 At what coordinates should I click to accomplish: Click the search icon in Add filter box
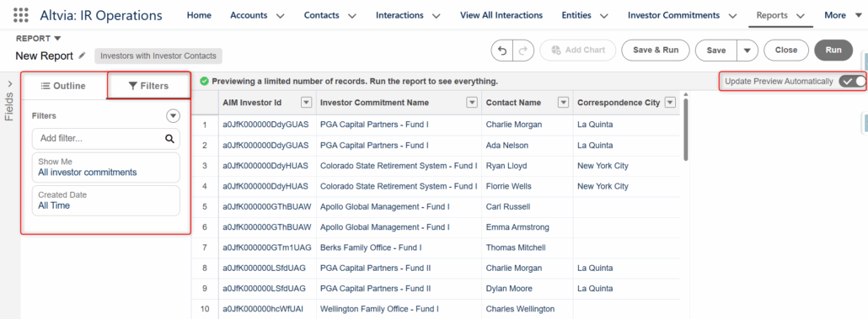[170, 139]
